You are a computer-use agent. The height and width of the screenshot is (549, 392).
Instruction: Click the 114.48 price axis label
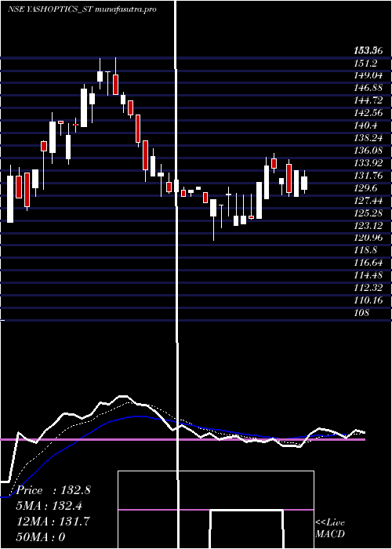click(368, 275)
